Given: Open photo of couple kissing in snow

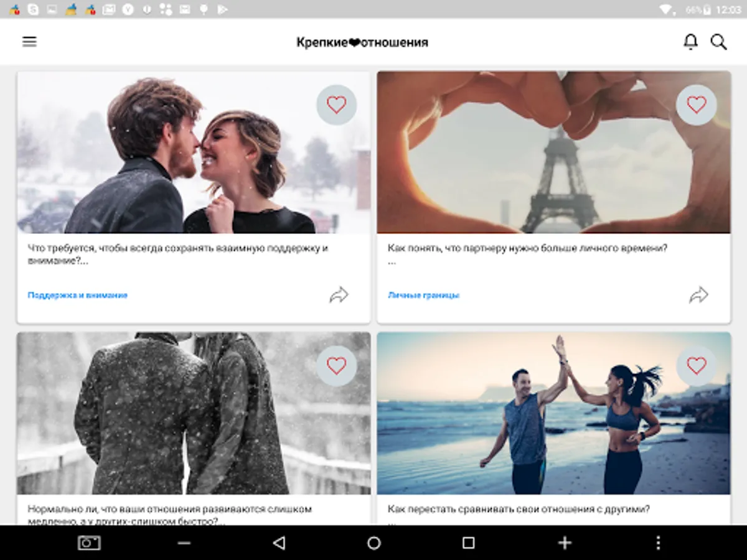Looking at the screenshot, I should (x=194, y=152).
